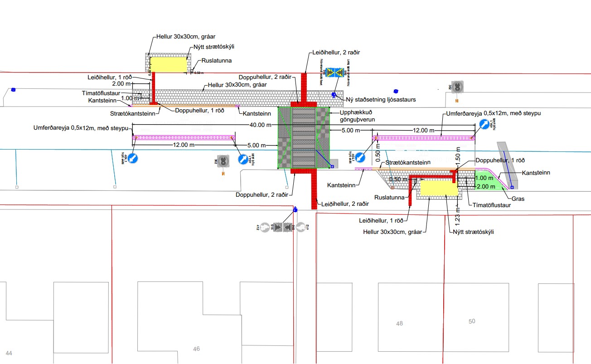The width and height of the screenshot is (591, 364).
Task: Click the 'Gras' annotation label
Action: click(x=518, y=199)
